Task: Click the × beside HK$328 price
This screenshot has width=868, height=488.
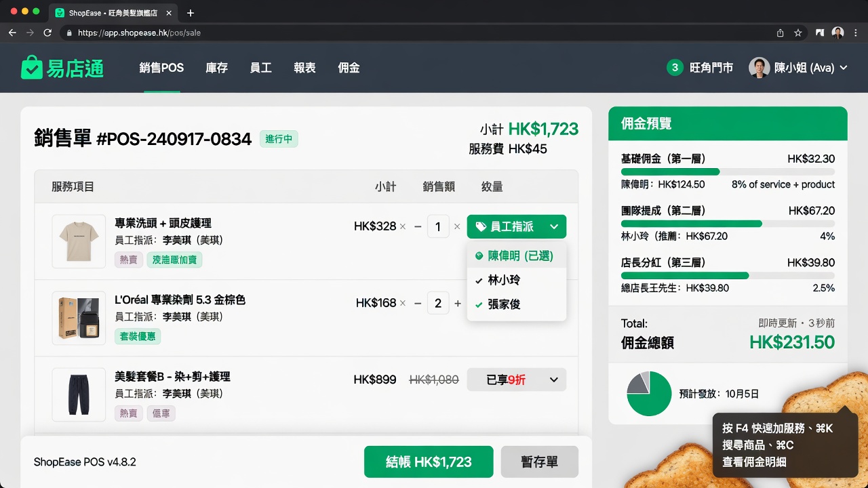Action: pyautogui.click(x=402, y=226)
